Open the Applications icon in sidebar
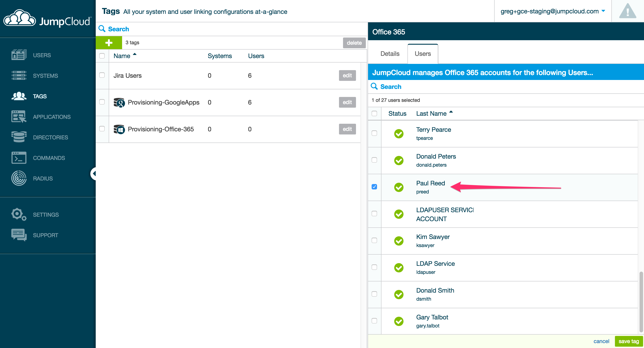This screenshot has width=644, height=348. tap(19, 117)
